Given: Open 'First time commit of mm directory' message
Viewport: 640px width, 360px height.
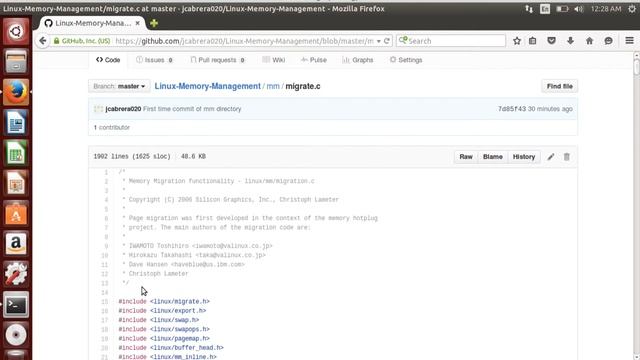Looking at the screenshot, I should click(192, 109).
